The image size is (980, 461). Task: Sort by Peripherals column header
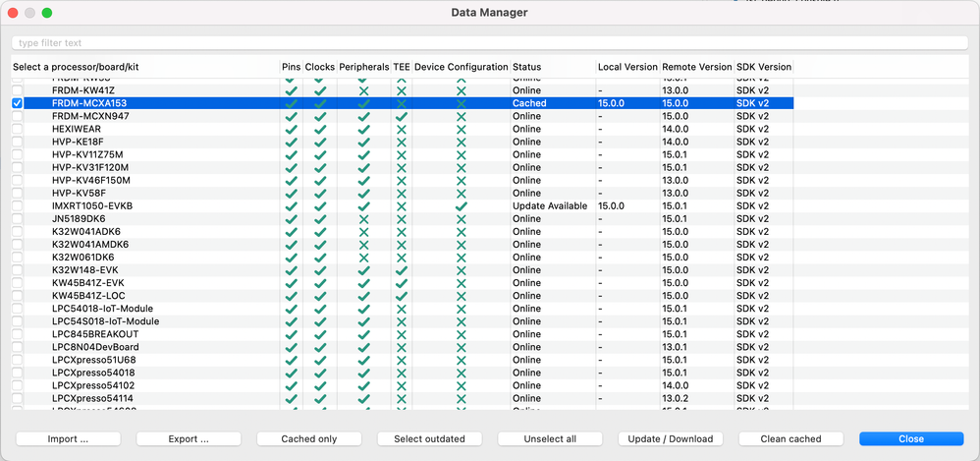click(363, 67)
